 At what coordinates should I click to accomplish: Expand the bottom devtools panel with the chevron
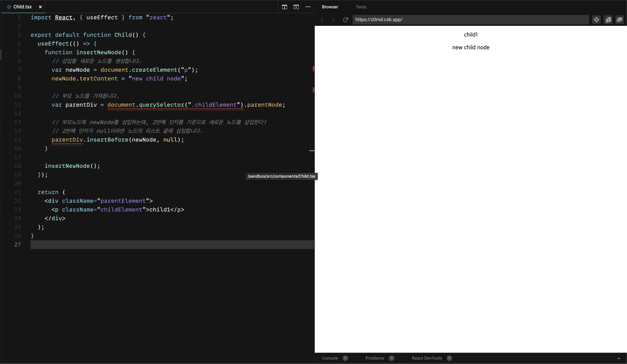click(x=619, y=358)
